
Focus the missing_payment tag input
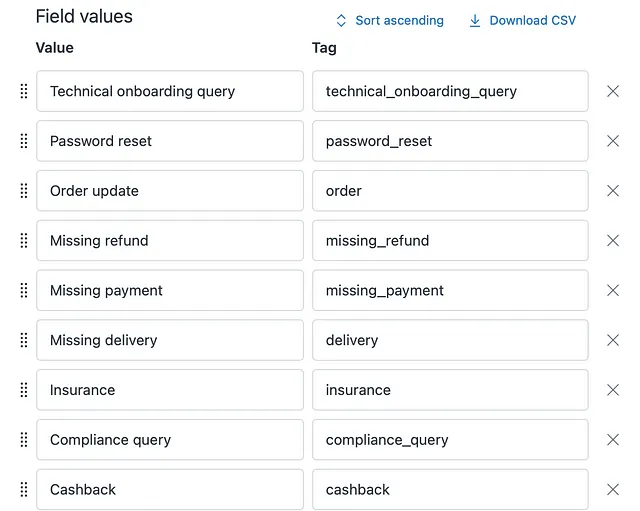point(450,291)
